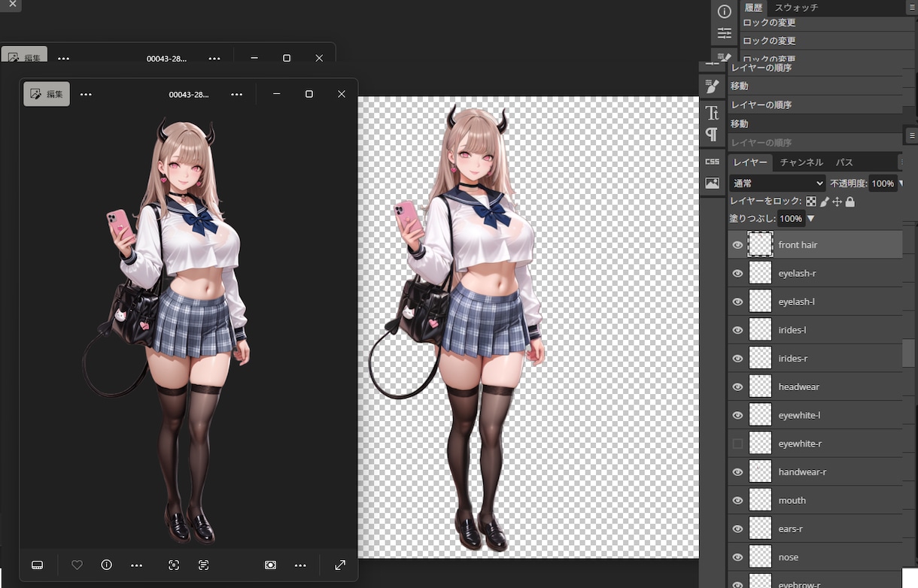Open dots menu left of fullscreen icon in Photos
This screenshot has height=588, width=918.
(300, 565)
